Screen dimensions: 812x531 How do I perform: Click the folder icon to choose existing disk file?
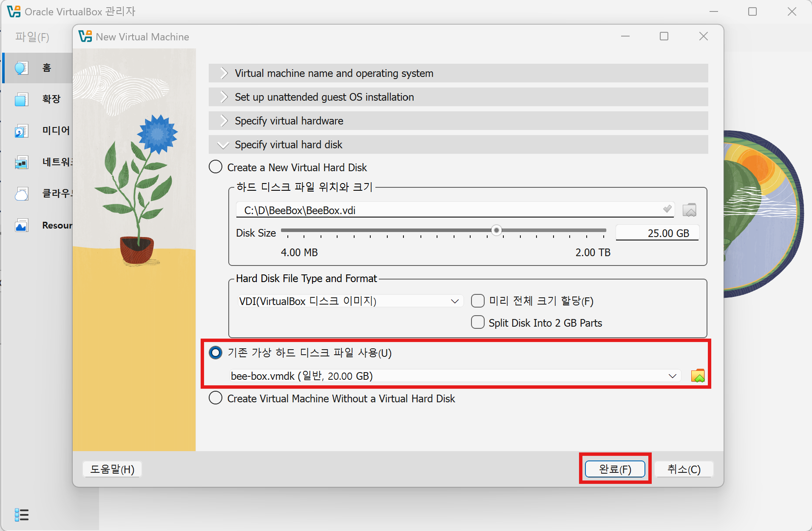click(698, 376)
